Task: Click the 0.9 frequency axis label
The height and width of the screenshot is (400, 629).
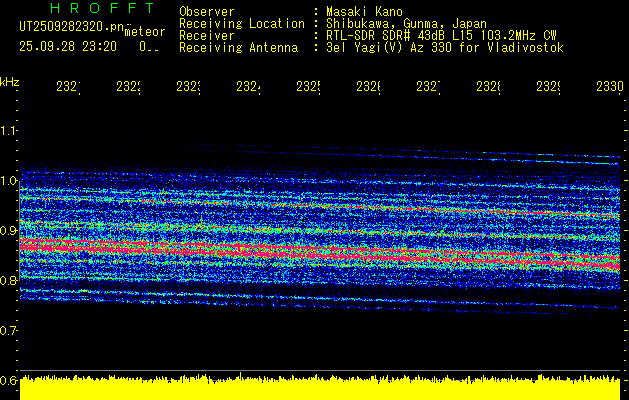Action: click(8, 230)
